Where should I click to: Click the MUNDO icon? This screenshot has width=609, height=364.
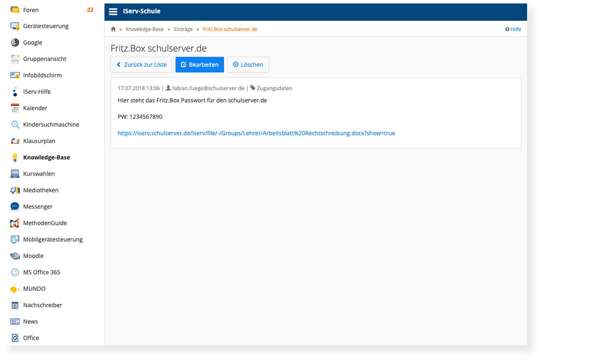(15, 288)
